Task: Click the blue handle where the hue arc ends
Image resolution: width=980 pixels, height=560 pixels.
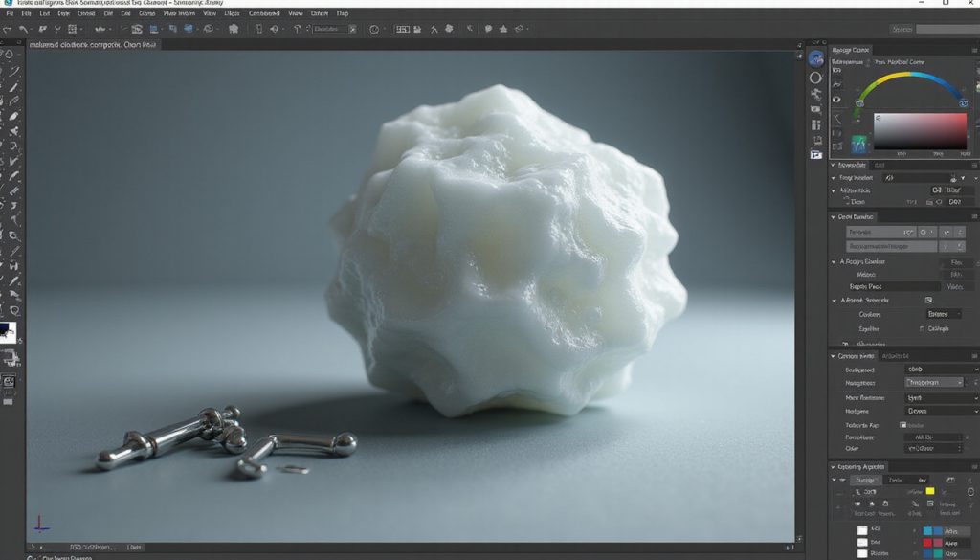Action: pos(963,103)
